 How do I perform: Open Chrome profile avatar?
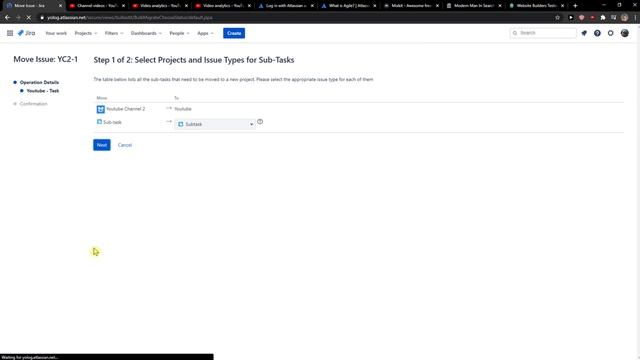click(624, 18)
